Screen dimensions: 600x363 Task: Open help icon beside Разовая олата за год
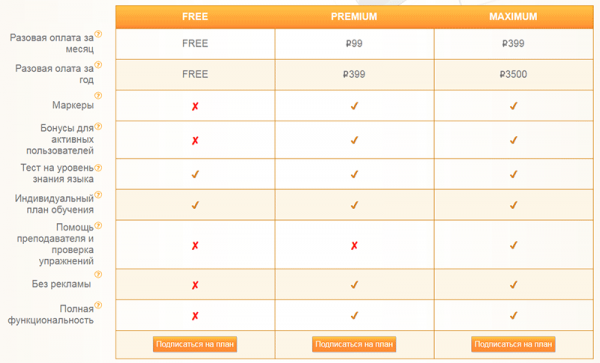coord(98,65)
